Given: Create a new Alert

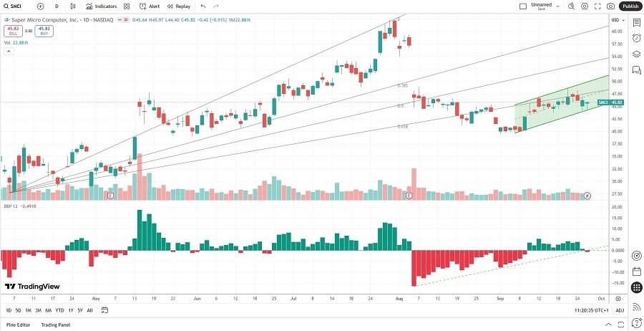Looking at the screenshot, I should (x=150, y=6).
